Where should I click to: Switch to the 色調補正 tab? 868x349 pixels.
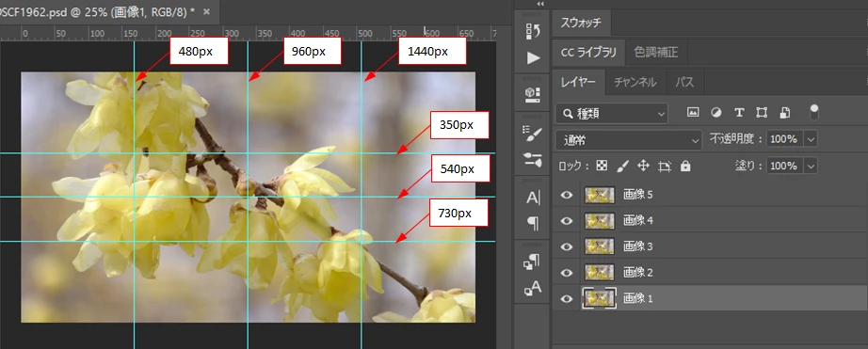[x=656, y=53]
